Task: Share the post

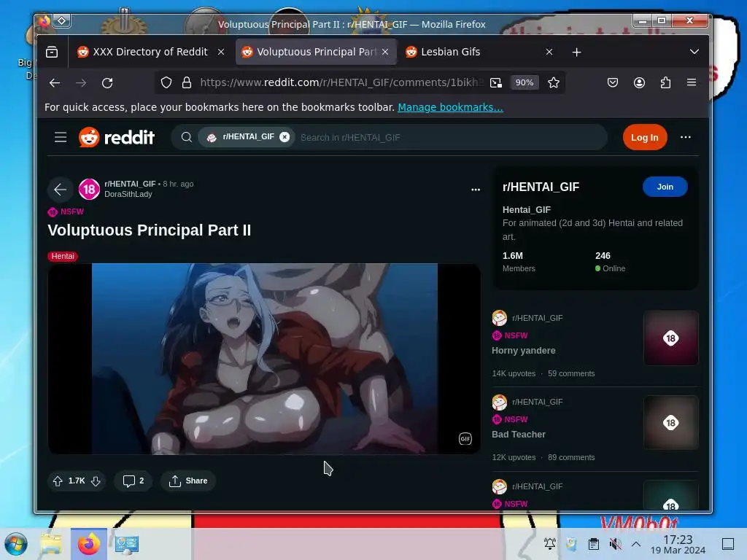Action: pyautogui.click(x=188, y=481)
